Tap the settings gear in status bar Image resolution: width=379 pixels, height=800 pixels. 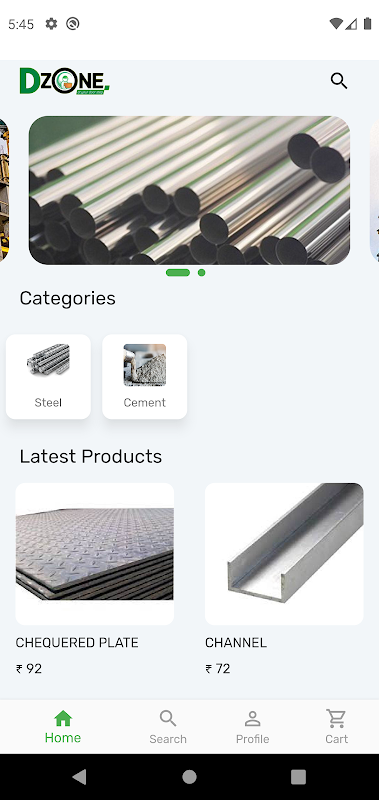[51, 23]
